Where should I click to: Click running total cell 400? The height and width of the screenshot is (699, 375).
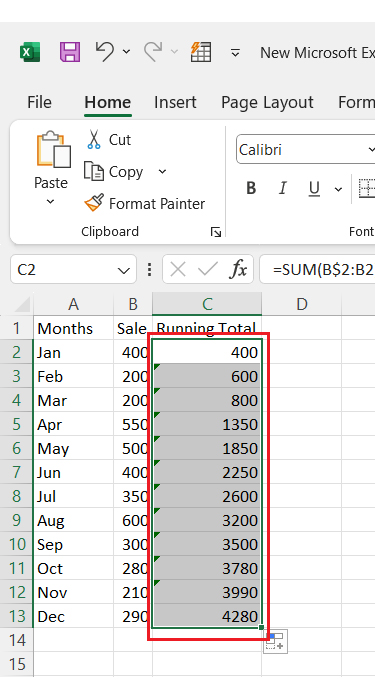207,353
